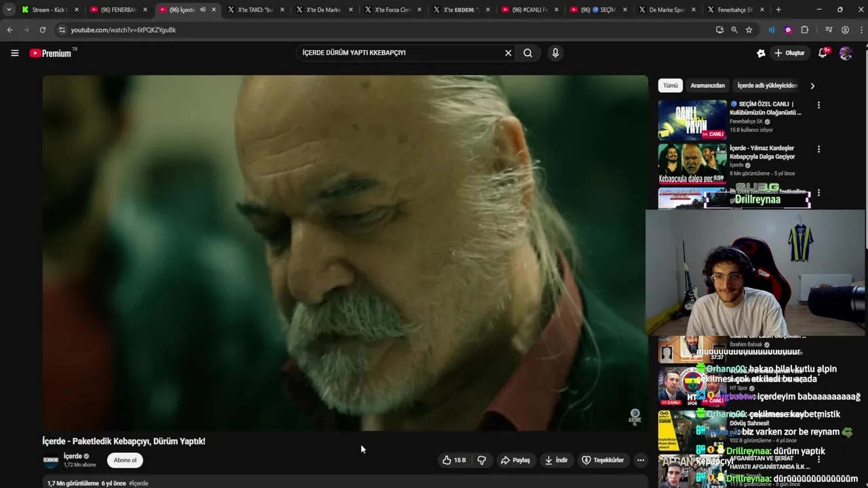Switch to X'te ERDEM tab
The image size is (868, 488).
tap(460, 9)
